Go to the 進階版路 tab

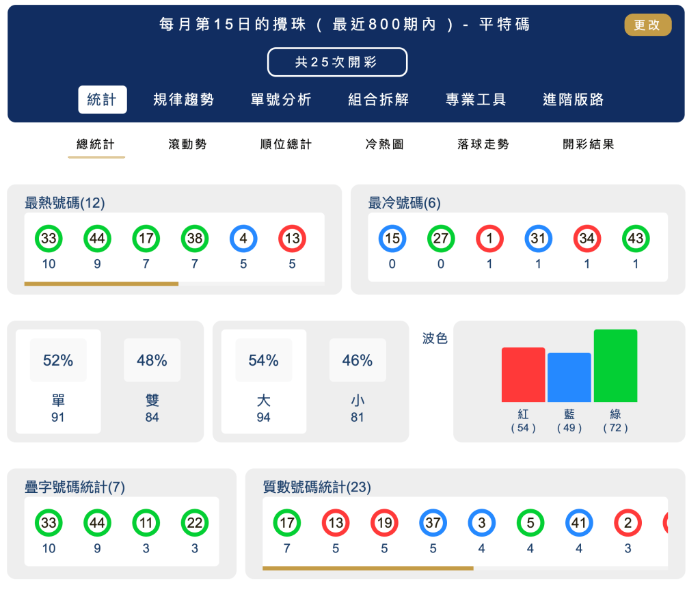click(x=573, y=100)
